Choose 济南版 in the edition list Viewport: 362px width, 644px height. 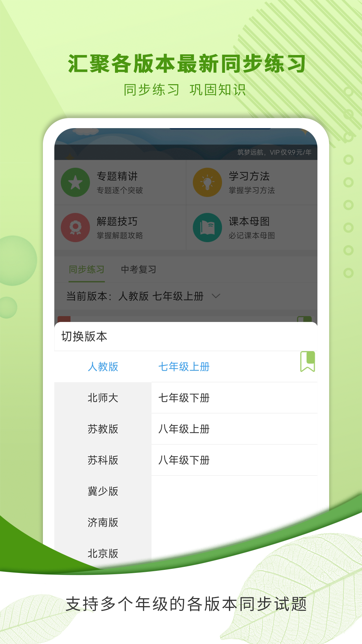click(103, 523)
